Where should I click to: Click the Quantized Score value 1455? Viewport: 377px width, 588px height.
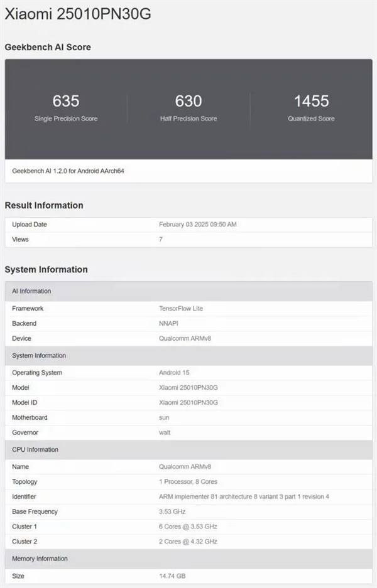point(311,101)
